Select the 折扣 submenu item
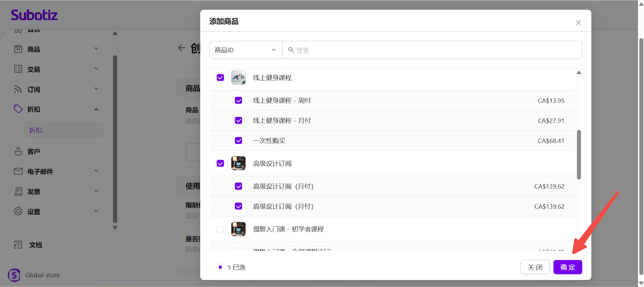 tap(36, 130)
